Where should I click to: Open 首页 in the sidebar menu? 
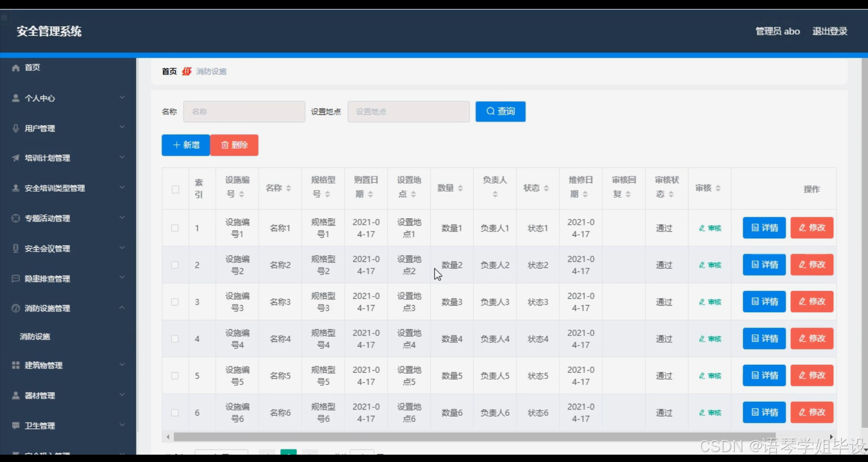point(33,68)
